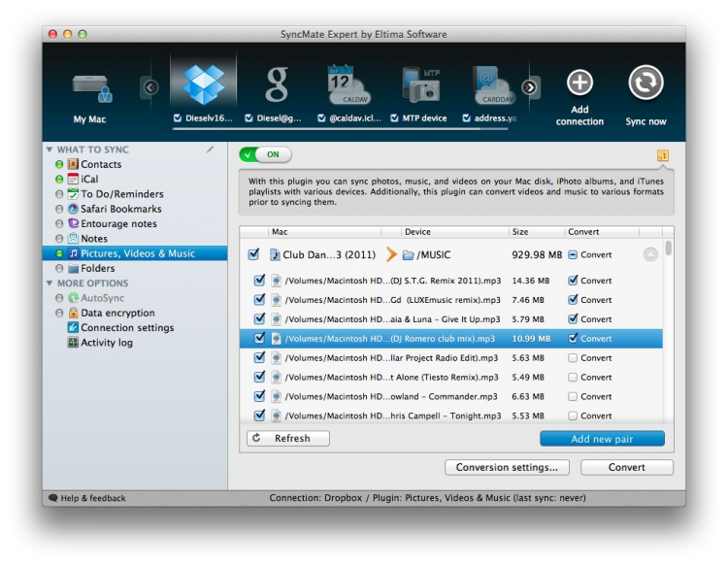The image size is (728, 565).
Task: Check Convert for Tonight.mp3 file
Action: point(573,415)
